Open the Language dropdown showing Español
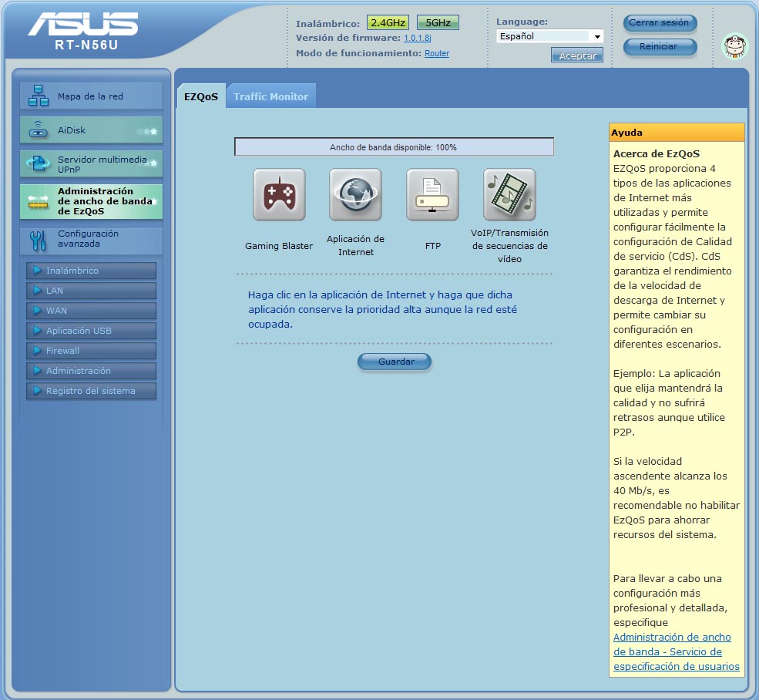The width and height of the screenshot is (759, 700). point(549,36)
